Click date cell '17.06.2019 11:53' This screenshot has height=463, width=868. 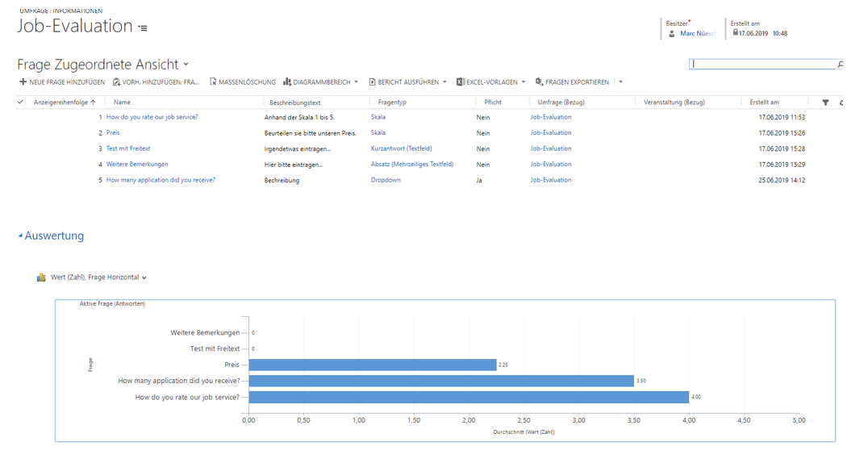point(782,118)
